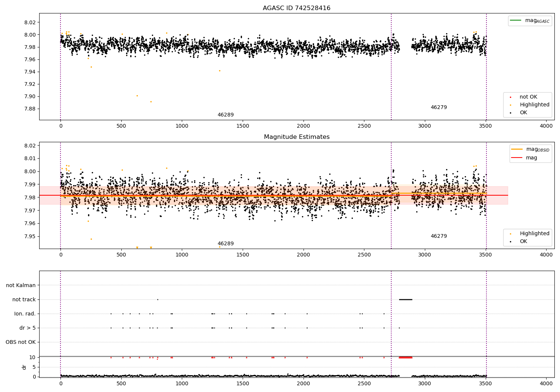The image size is (560, 392).
Task: Click the "1500" x-tick under the top plot
Action: click(x=243, y=126)
